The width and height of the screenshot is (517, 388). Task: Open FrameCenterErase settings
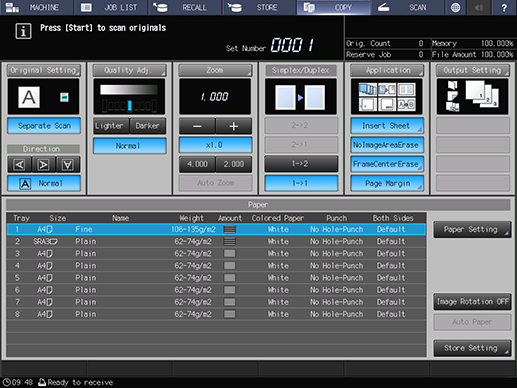click(387, 164)
